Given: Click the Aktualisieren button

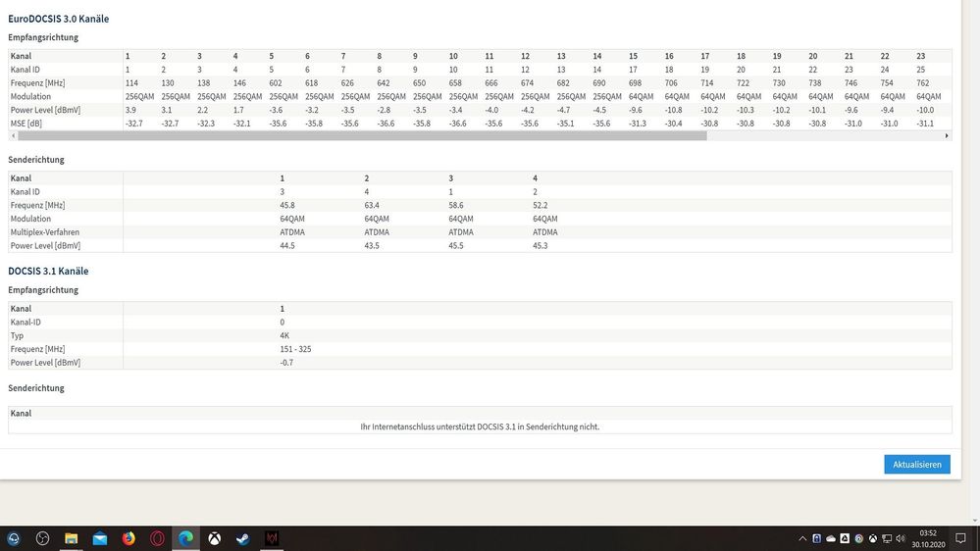Looking at the screenshot, I should point(917,464).
